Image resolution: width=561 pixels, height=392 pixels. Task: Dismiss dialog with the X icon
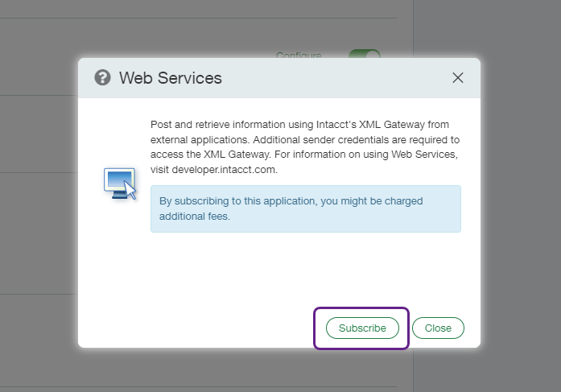(x=458, y=78)
